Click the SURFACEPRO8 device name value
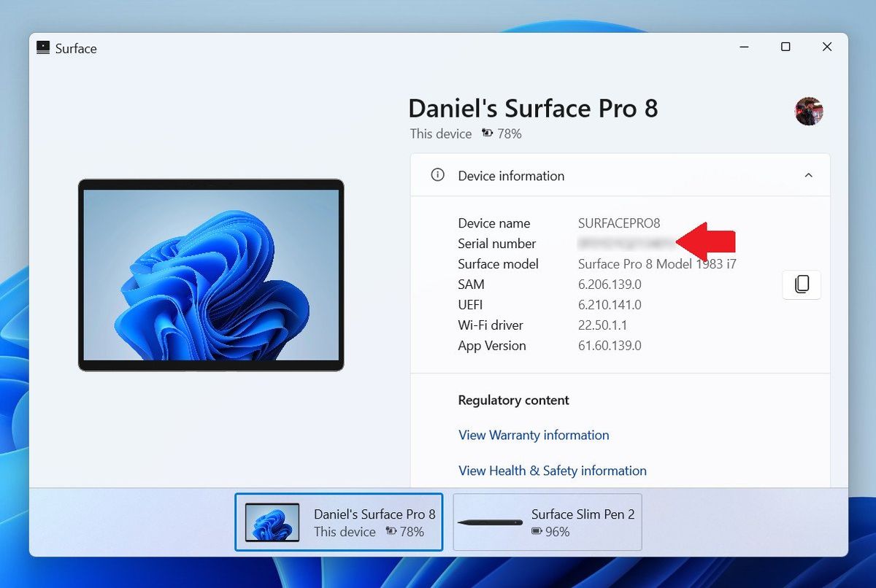 click(618, 223)
